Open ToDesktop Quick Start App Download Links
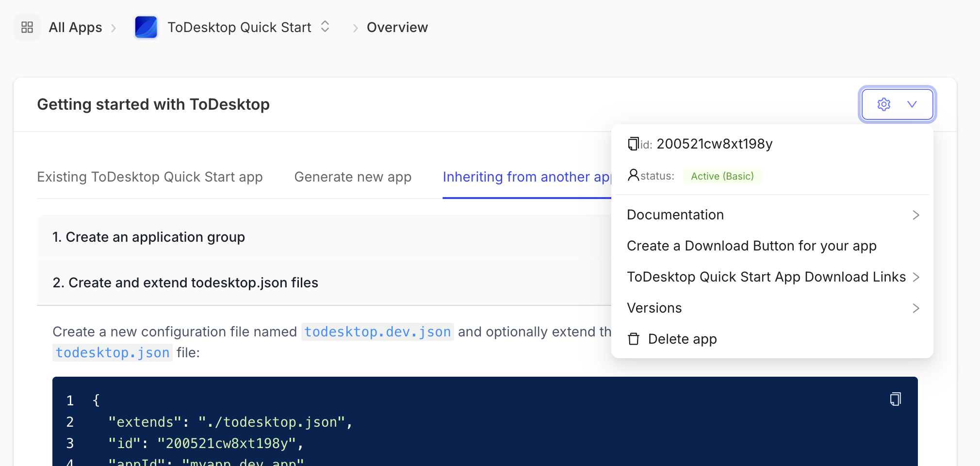 point(772,277)
